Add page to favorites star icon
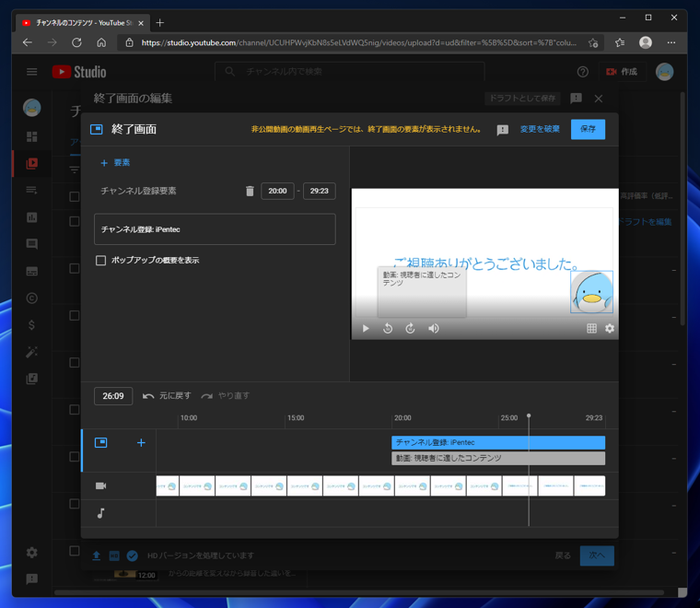The image size is (700, 608). click(x=593, y=43)
